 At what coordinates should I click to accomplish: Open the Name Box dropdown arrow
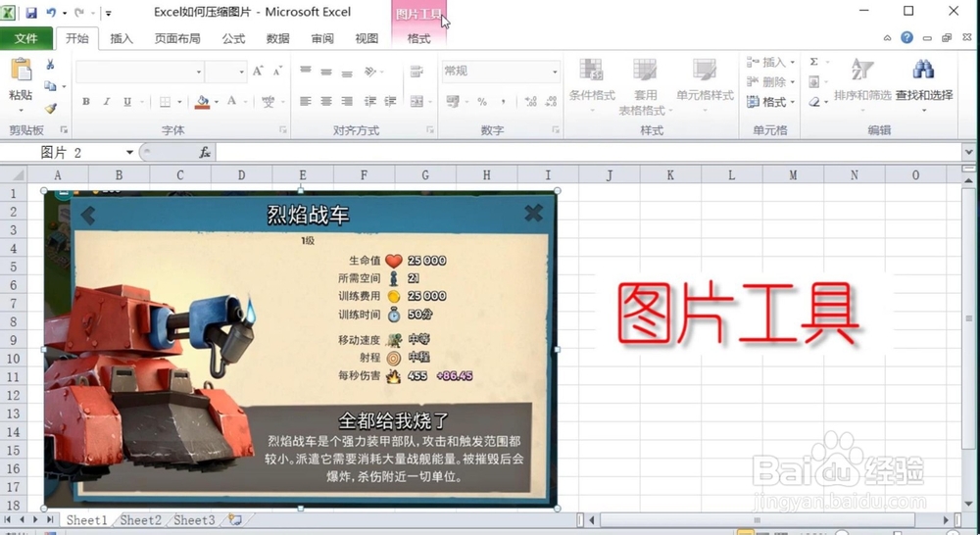point(129,153)
